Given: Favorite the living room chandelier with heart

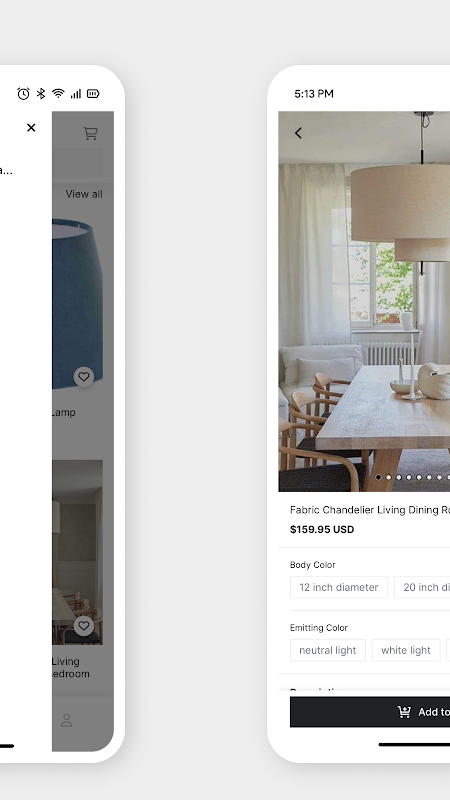Looking at the screenshot, I should point(84,626).
